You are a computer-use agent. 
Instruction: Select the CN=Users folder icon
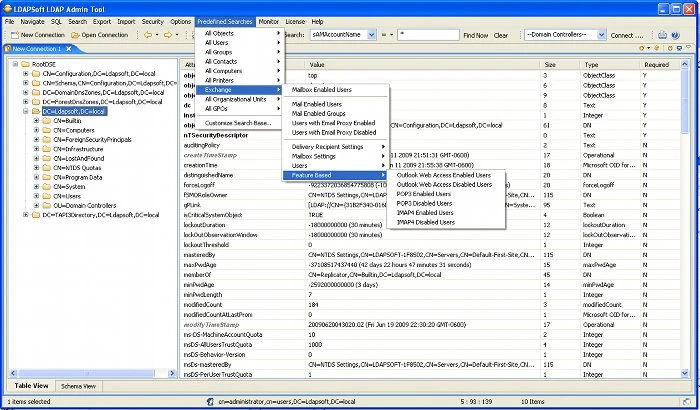pyautogui.click(x=46, y=196)
